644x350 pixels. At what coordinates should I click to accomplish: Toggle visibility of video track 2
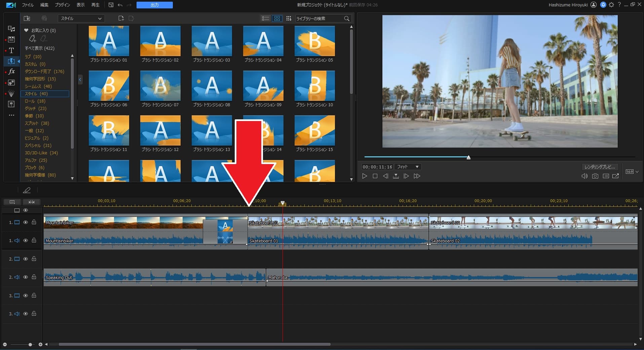[x=26, y=259]
